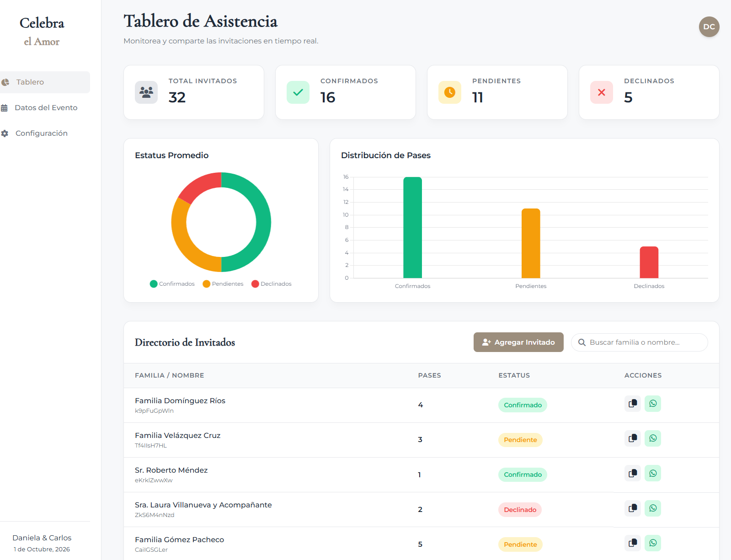The image size is (731, 560).
Task: Send WhatsApp to Familia Domínguez Ríos
Action: click(653, 404)
